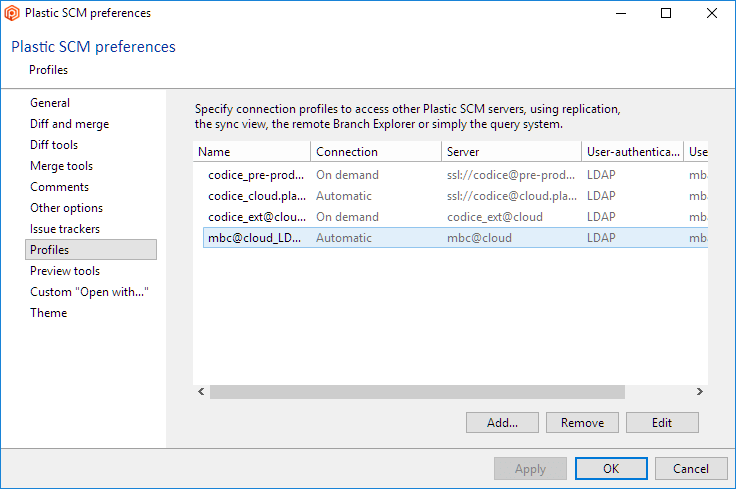This screenshot has height=489, width=736.
Task: Click the cut-off Use column header
Action: point(696,152)
